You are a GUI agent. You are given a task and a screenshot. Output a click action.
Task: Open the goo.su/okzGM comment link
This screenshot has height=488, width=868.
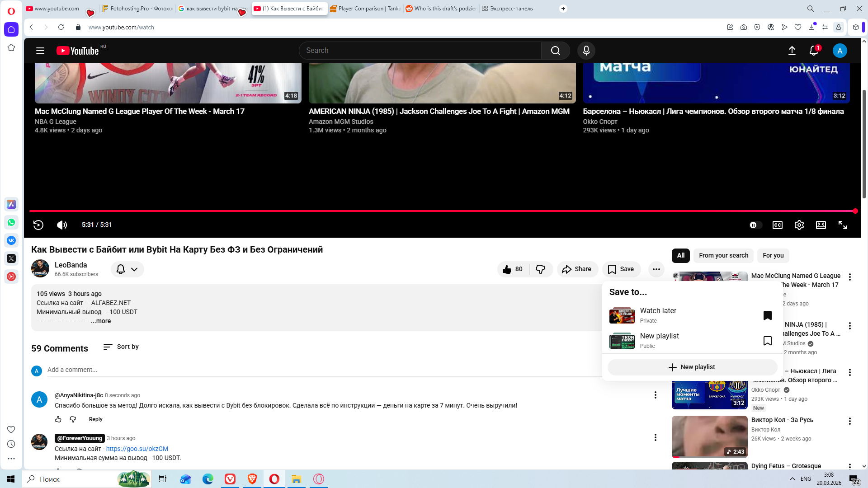[137, 449]
